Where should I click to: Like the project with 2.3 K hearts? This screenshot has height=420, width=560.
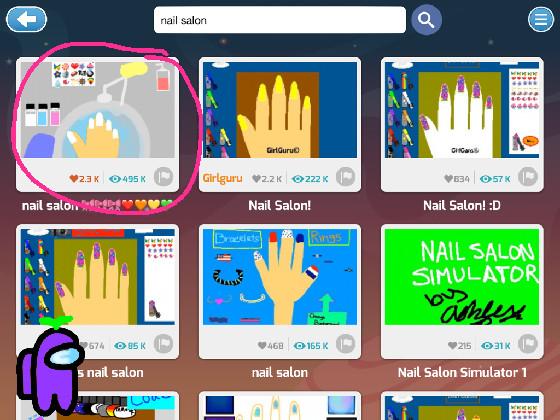[74, 179]
